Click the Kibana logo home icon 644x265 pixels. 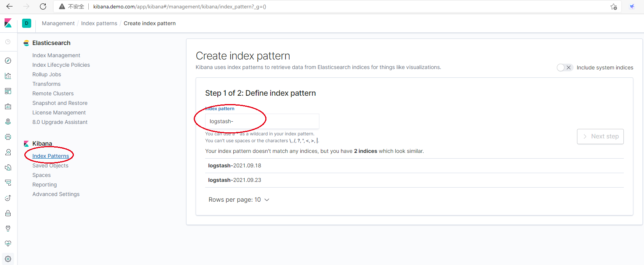8,23
